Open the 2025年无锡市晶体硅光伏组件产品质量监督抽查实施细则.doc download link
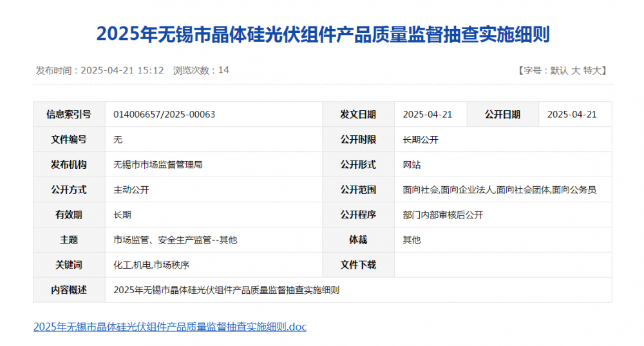The height and width of the screenshot is (346, 644). pyautogui.click(x=169, y=327)
